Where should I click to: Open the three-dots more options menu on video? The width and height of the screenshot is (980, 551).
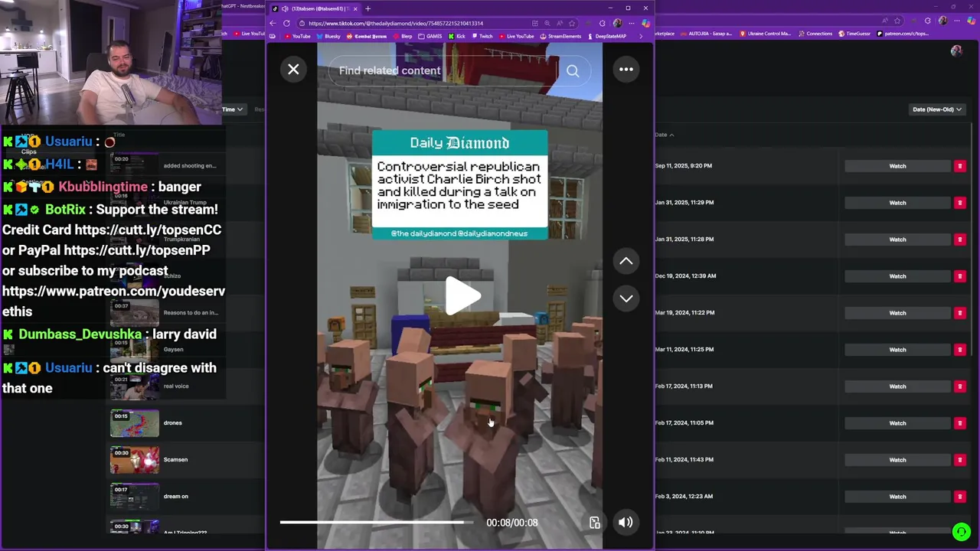coord(626,70)
